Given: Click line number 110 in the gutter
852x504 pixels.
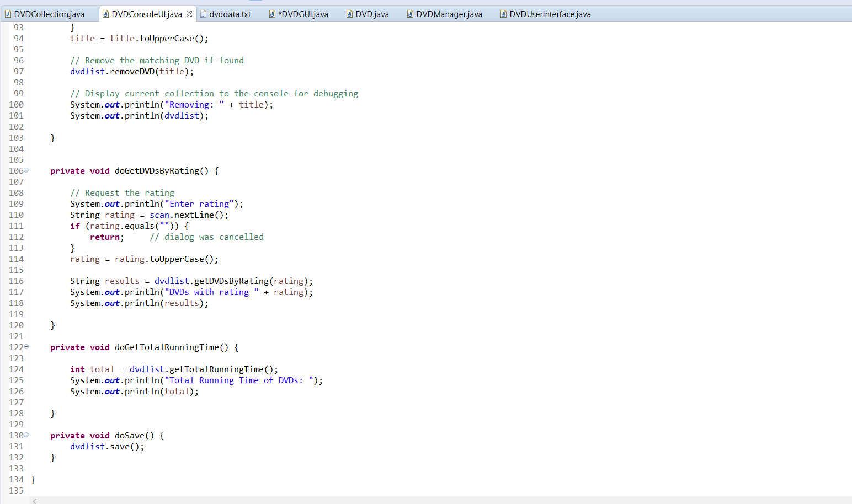Looking at the screenshot, I should tap(16, 215).
